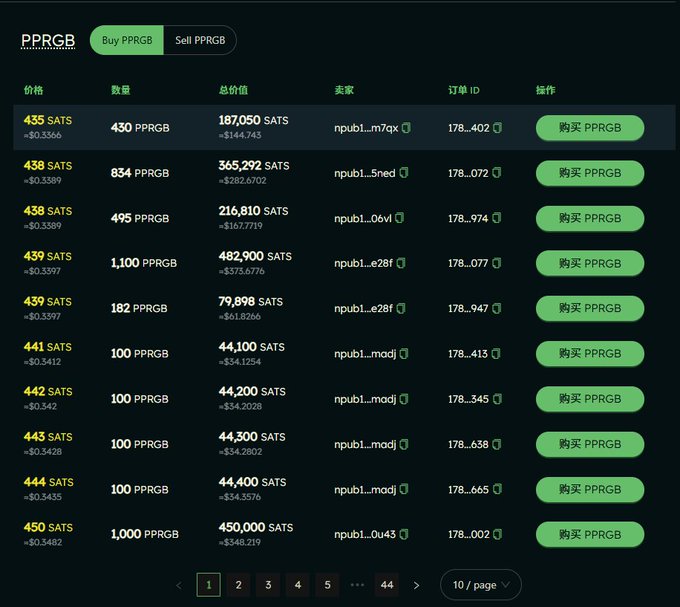Select quantity 430 PPRGB cell

click(140, 128)
